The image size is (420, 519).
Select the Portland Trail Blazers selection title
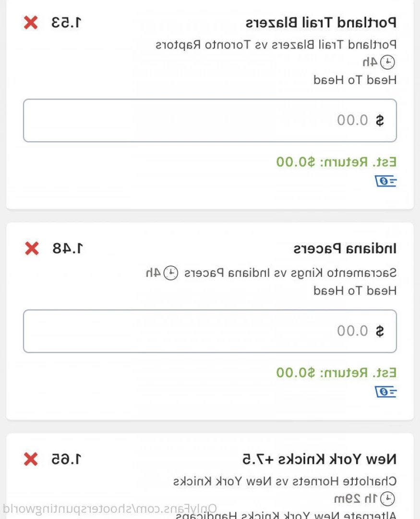tap(321, 23)
